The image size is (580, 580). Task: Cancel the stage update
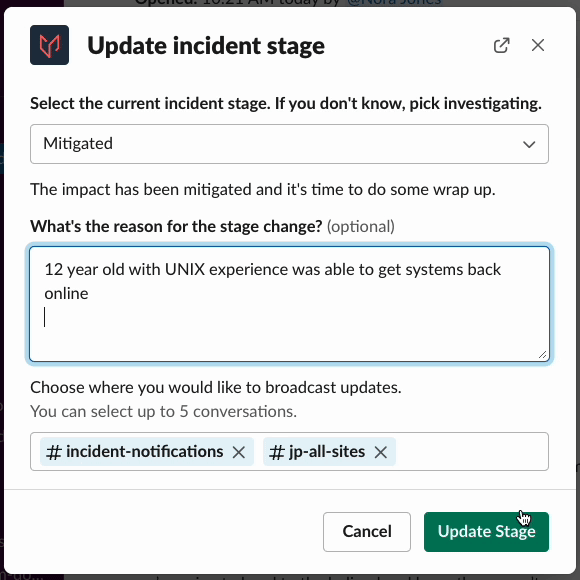click(367, 532)
